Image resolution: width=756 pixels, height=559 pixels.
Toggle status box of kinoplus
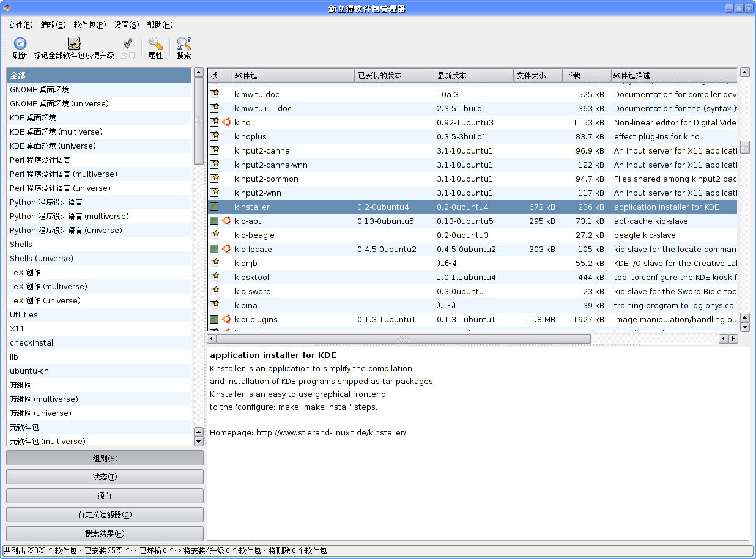[x=214, y=136]
